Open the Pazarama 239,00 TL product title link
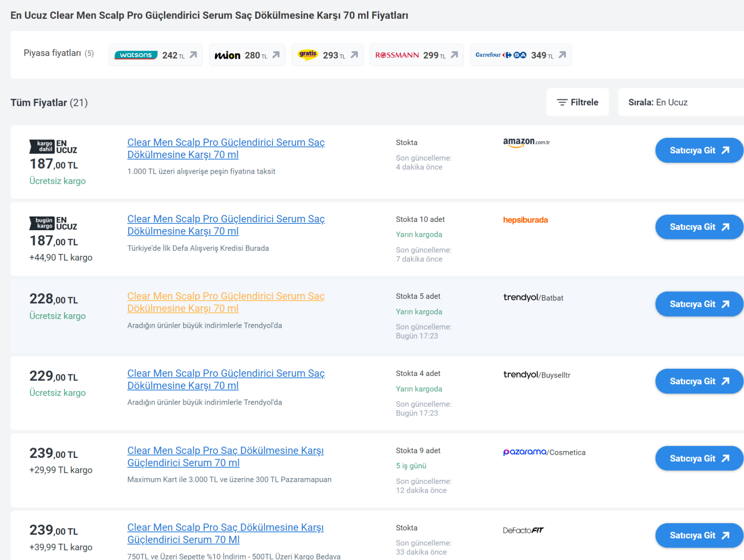The height and width of the screenshot is (560, 744). pos(225,457)
